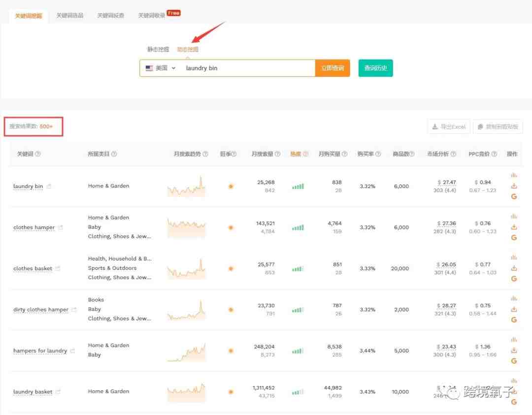This screenshot has width=532, height=415.
Task: Click help icon next to 月搜索趋势 header
Action: tap(205, 154)
